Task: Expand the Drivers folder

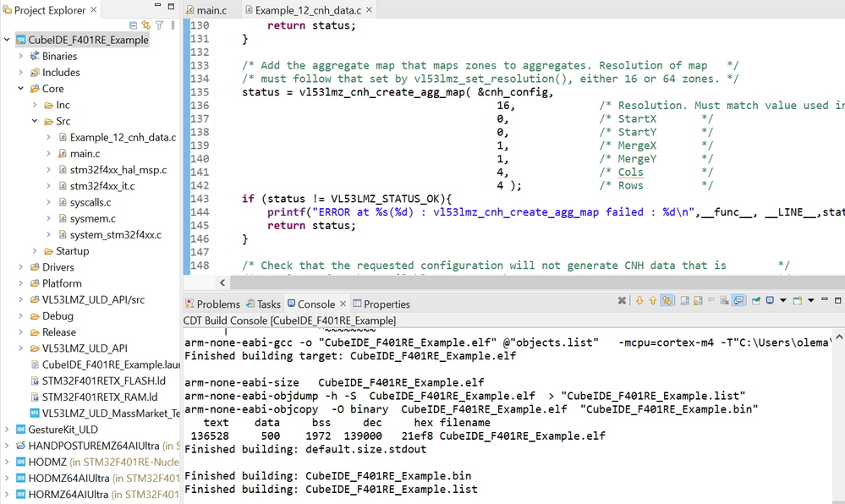Action: 20,267
